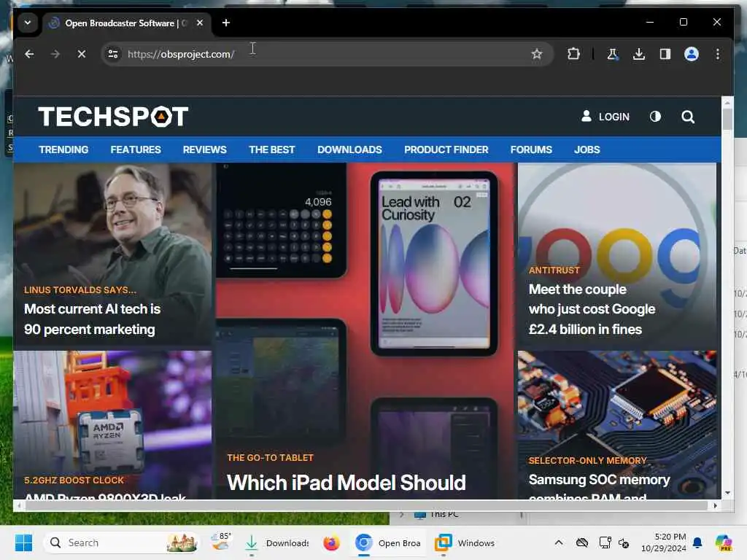View site information icon in address bar

[x=113, y=54]
